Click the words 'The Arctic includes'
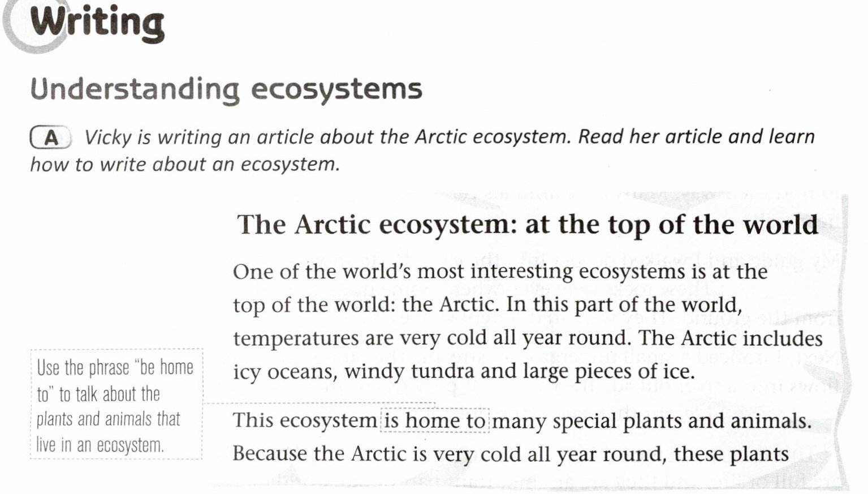The height and width of the screenshot is (494, 868). [730, 338]
